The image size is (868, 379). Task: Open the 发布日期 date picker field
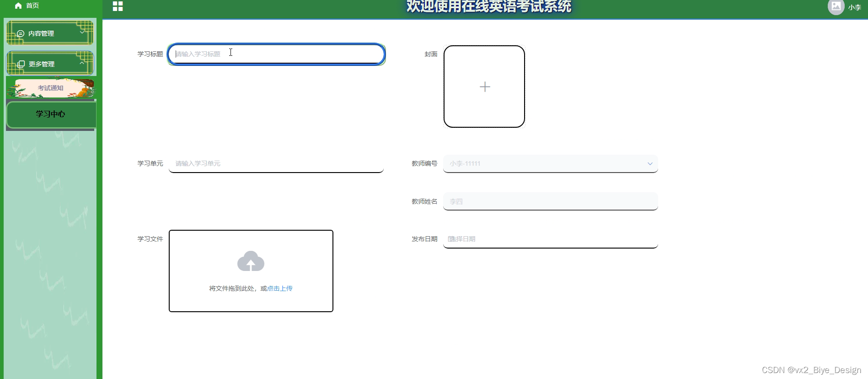click(551, 239)
